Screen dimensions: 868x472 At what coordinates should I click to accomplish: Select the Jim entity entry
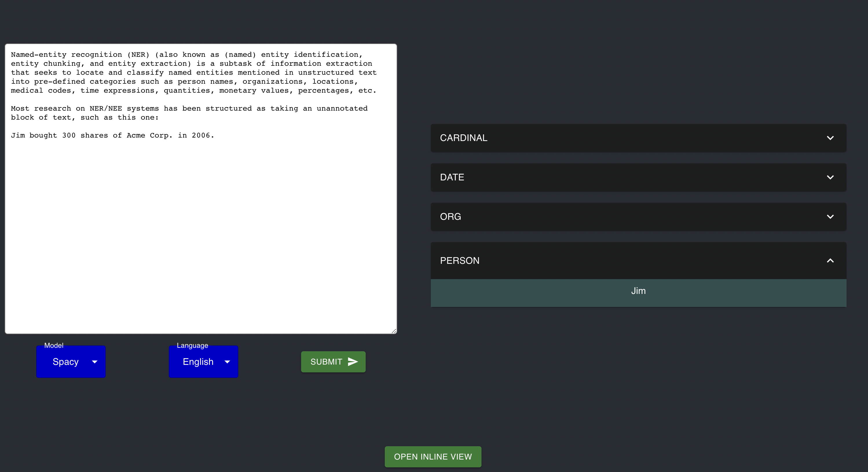point(638,291)
